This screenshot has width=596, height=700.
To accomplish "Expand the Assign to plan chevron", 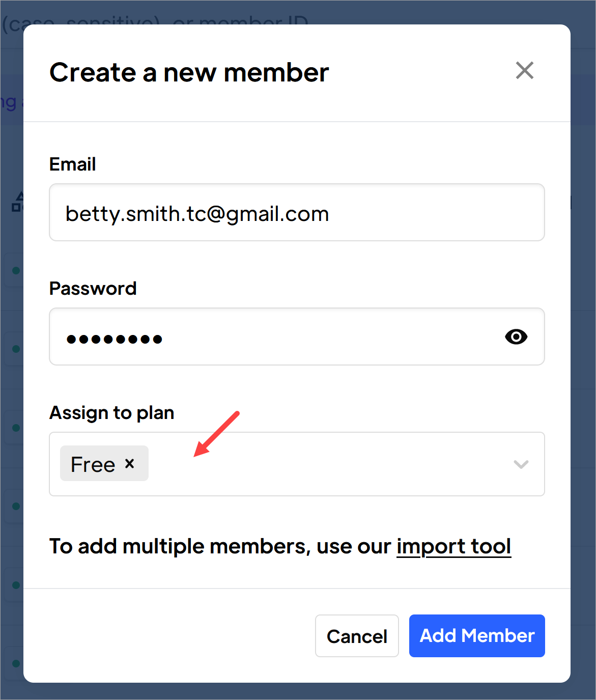I will click(x=521, y=464).
